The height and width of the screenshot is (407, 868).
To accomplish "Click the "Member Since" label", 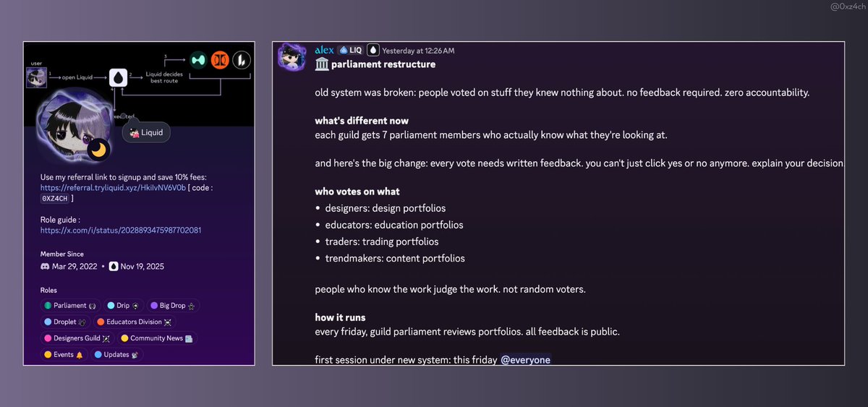I will 62,254.
